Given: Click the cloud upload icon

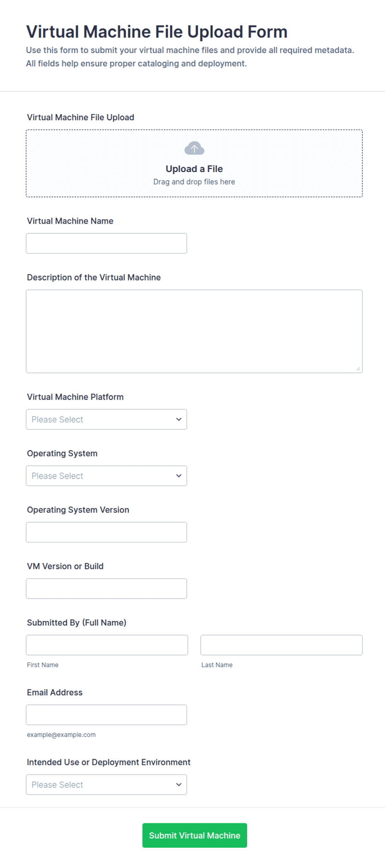Looking at the screenshot, I should point(194,148).
